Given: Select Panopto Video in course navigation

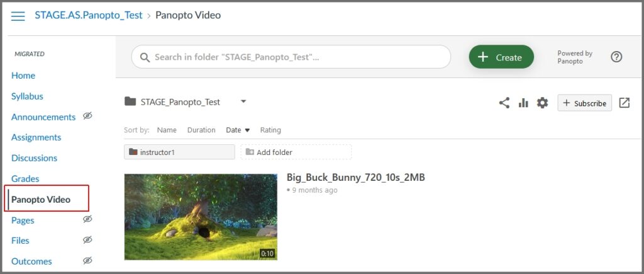Looking at the screenshot, I should (x=41, y=200).
